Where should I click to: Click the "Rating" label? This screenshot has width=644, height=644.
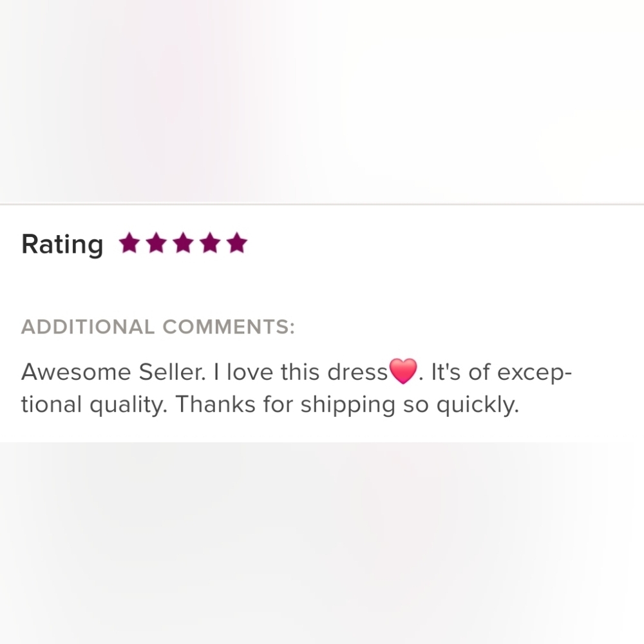pos(62,245)
